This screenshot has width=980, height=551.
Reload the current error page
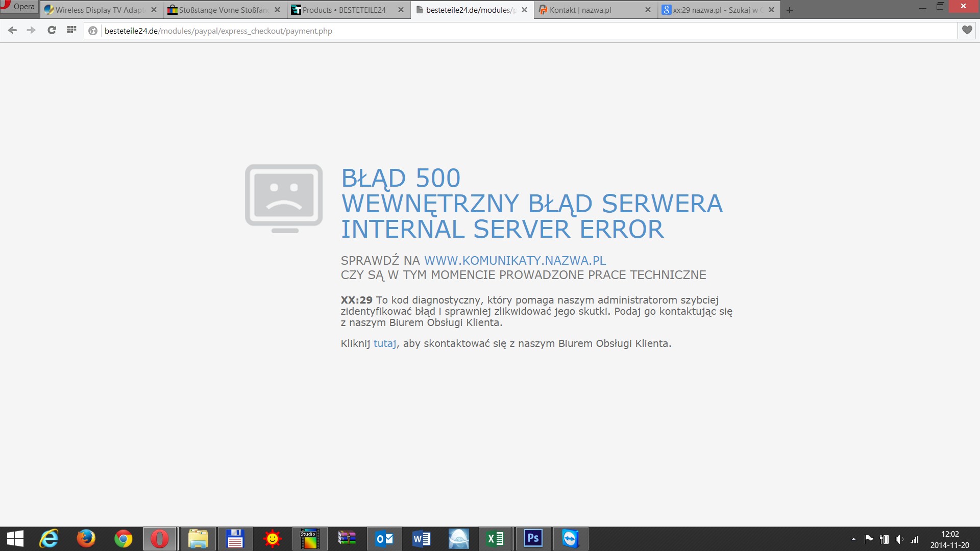click(x=52, y=31)
